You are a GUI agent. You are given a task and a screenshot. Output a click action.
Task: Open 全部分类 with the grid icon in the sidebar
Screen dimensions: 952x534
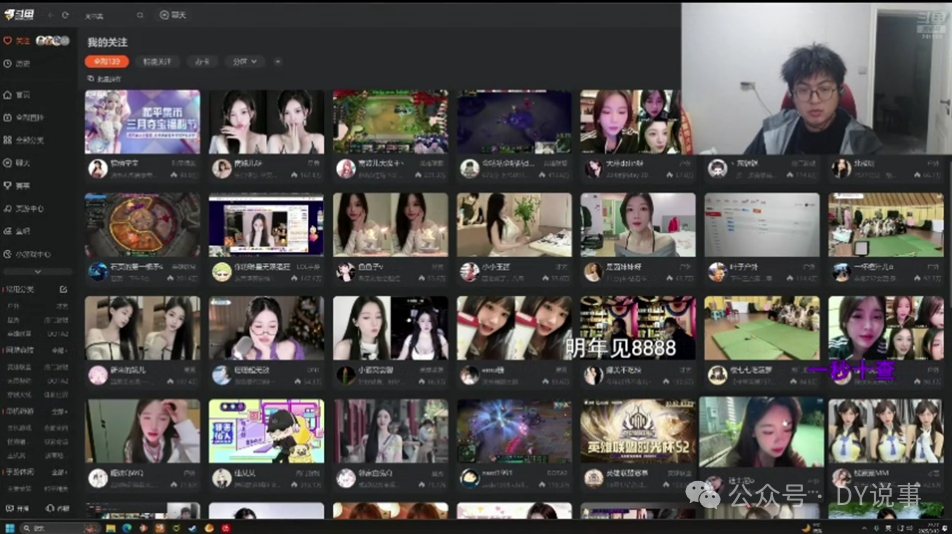[24, 140]
